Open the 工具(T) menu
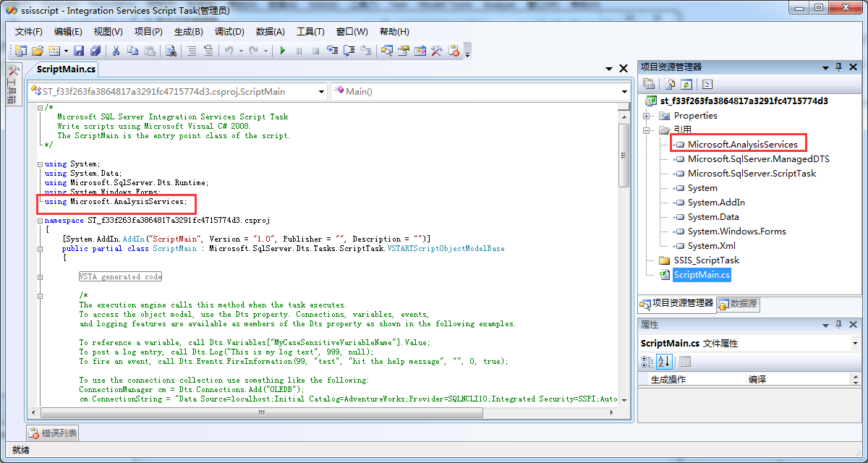This screenshot has height=463, width=868. point(310,32)
